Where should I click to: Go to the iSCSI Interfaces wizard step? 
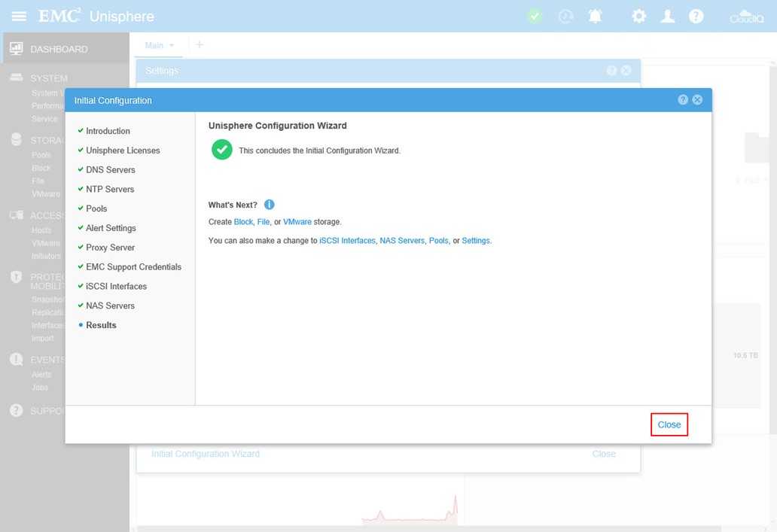tap(117, 286)
